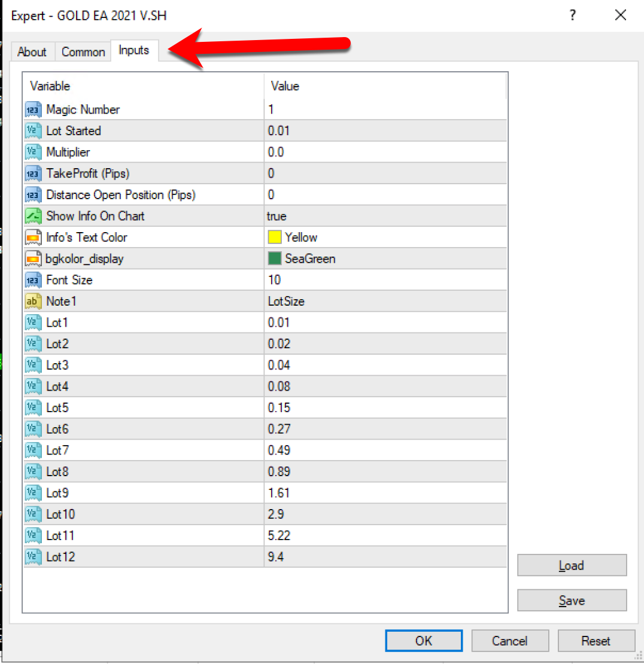The width and height of the screenshot is (644, 664).
Task: Click the bgkolor_display color type icon
Action: coord(33,259)
